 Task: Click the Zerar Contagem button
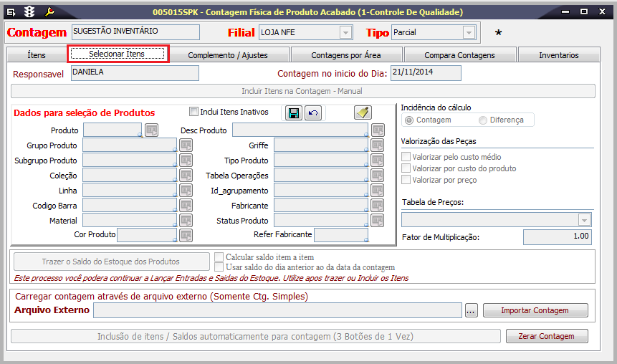point(547,336)
